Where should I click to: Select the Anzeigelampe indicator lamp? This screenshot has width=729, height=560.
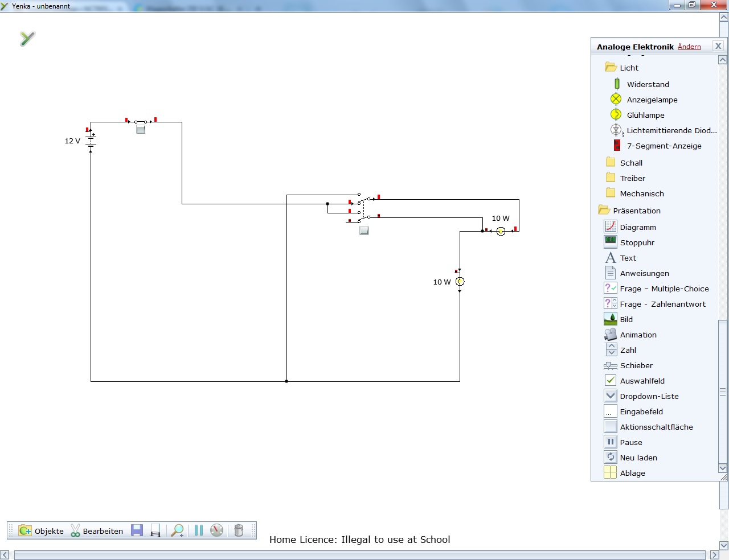click(x=652, y=100)
